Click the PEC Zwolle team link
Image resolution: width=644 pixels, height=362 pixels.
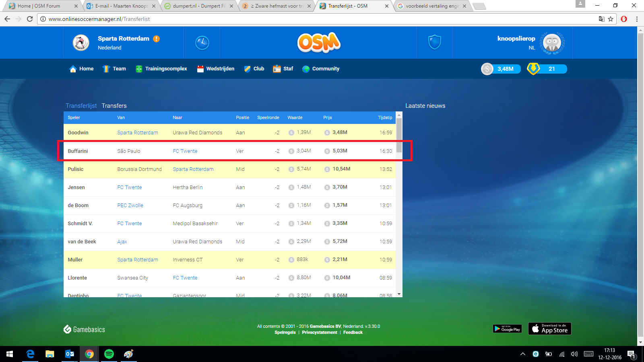coord(130,206)
